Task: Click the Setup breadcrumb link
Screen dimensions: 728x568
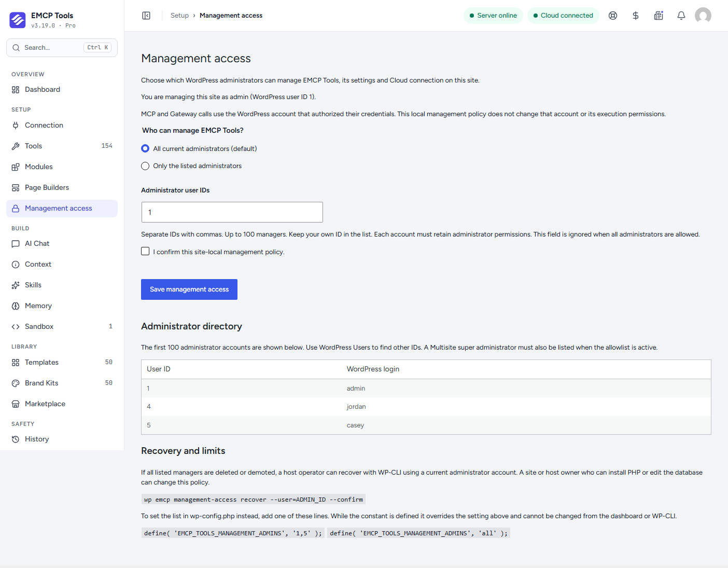Action: point(179,16)
